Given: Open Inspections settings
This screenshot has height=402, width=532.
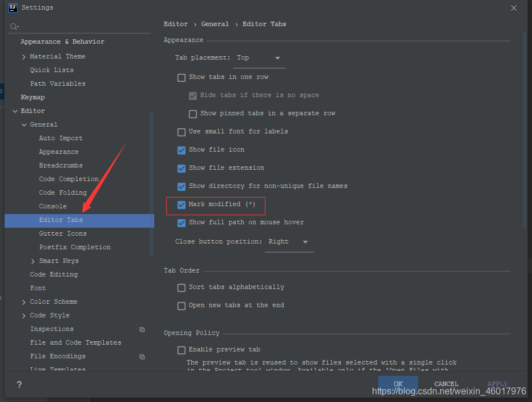Looking at the screenshot, I should click(52, 329).
